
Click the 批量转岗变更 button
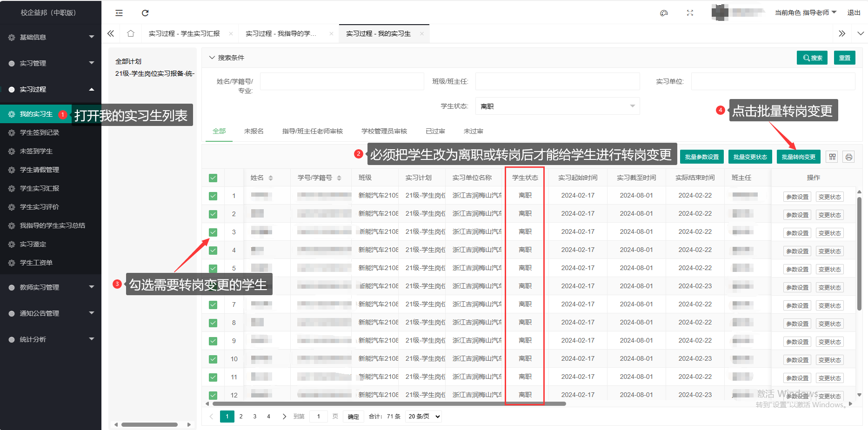click(x=798, y=157)
